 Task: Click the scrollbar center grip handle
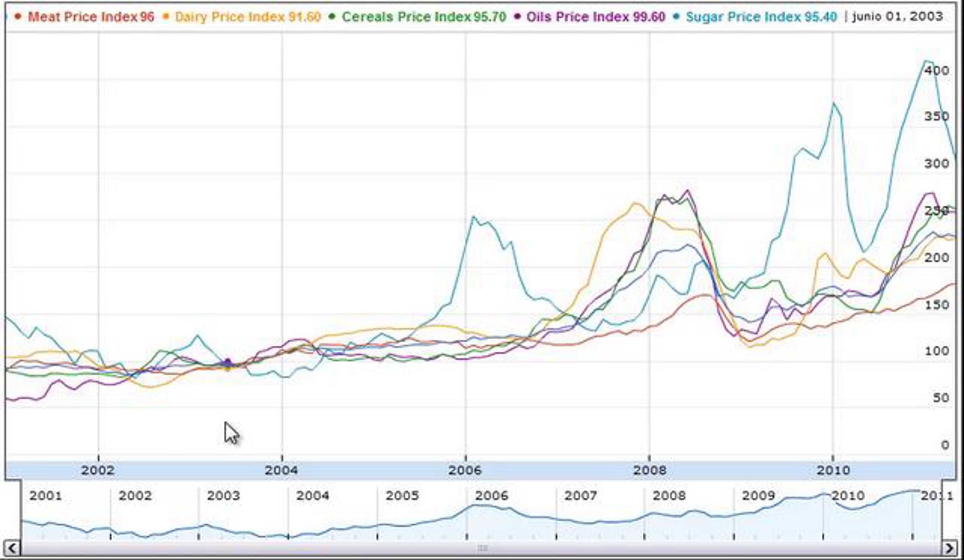pyautogui.click(x=482, y=548)
